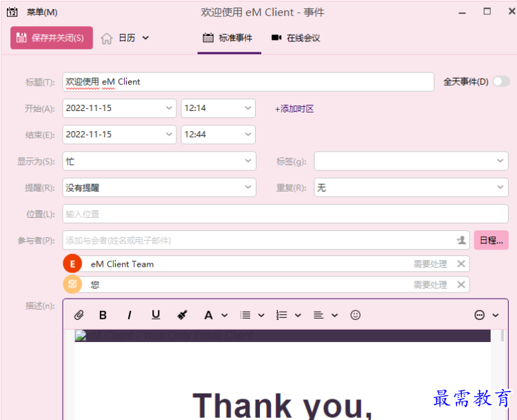Insert an emoji via smiley icon
The width and height of the screenshot is (517, 420).
[356, 315]
